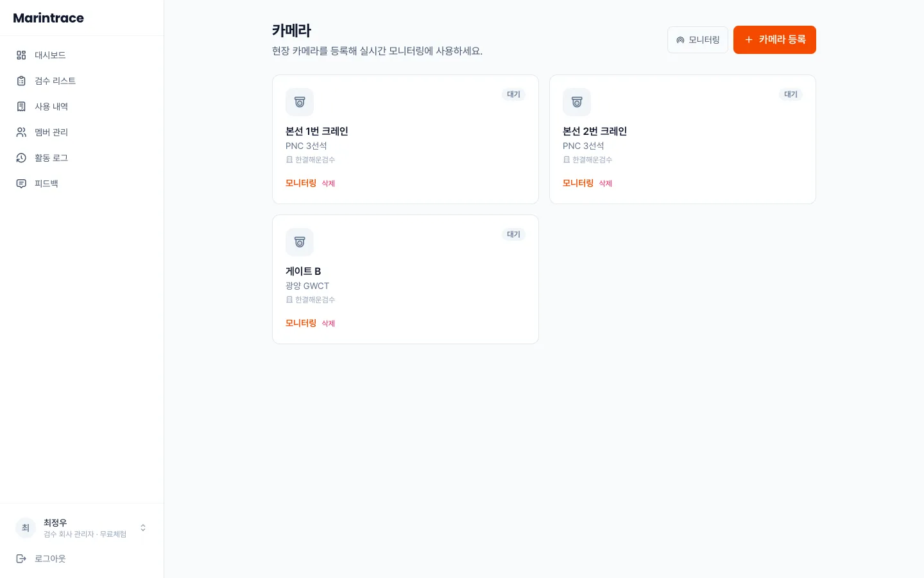Click the 본선 1번 크레인 card title
The height and width of the screenshot is (578, 924).
tap(317, 131)
